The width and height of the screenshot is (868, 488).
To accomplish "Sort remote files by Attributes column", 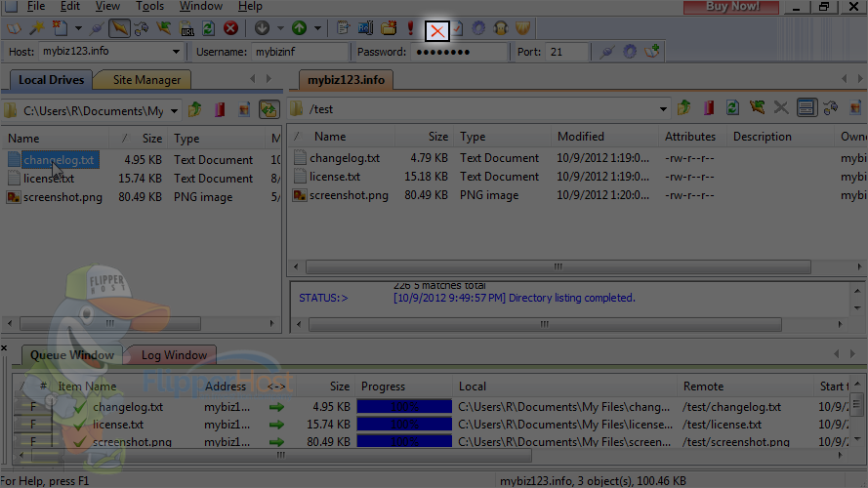I will 689,137.
